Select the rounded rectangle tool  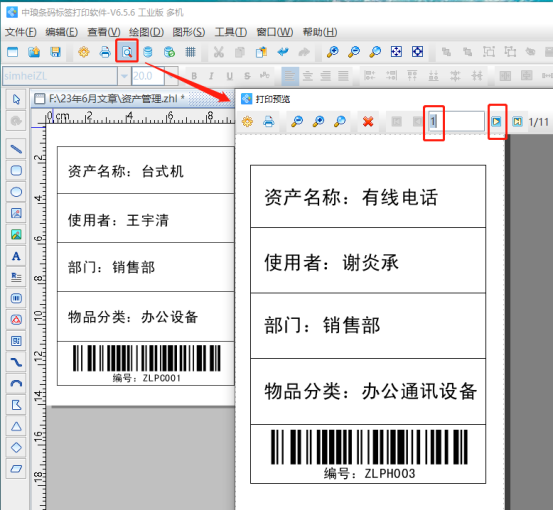[16, 170]
